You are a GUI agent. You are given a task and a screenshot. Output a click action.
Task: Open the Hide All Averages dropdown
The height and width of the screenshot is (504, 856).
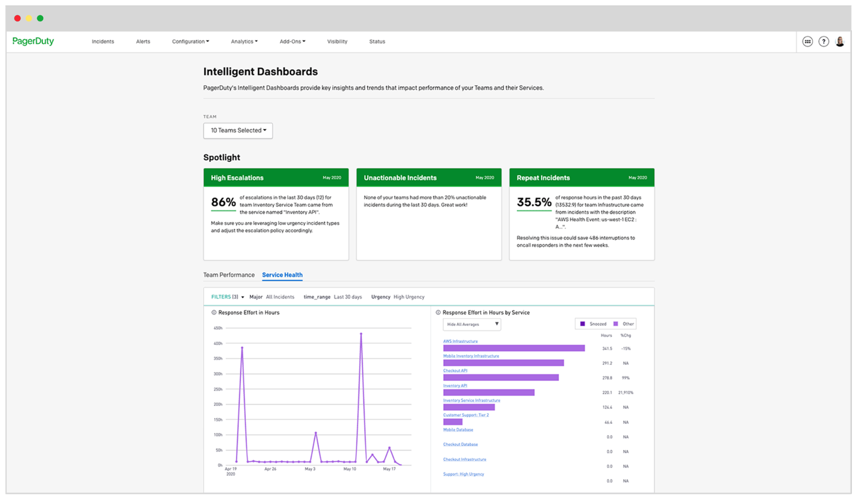pos(471,324)
